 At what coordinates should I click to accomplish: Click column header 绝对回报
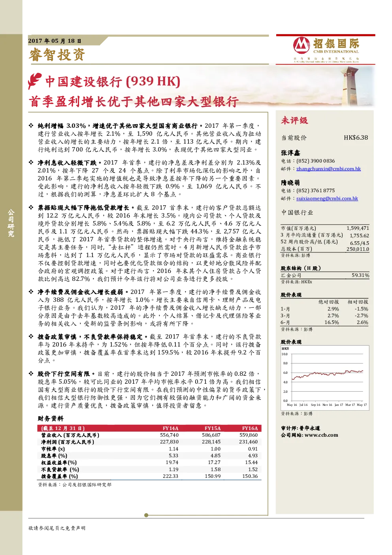coord(329,302)
